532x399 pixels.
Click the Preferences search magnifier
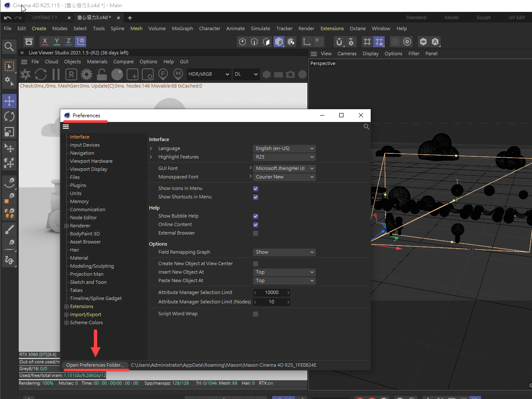[366, 127]
